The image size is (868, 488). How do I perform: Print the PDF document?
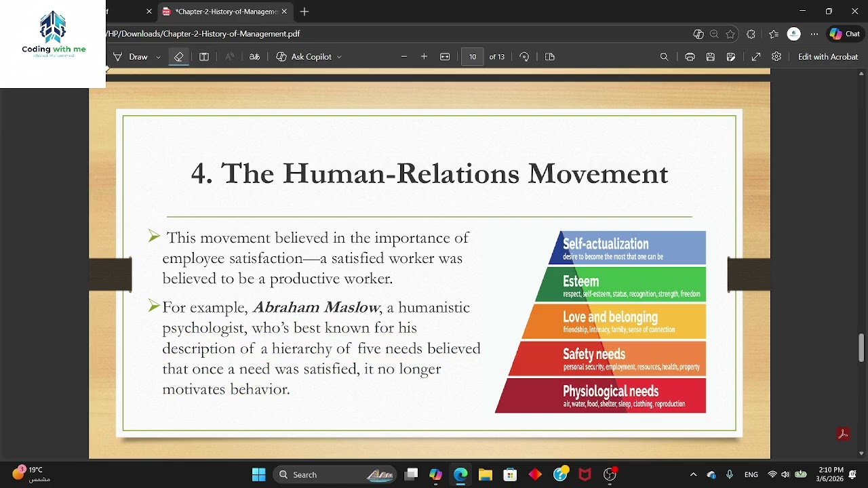click(690, 57)
